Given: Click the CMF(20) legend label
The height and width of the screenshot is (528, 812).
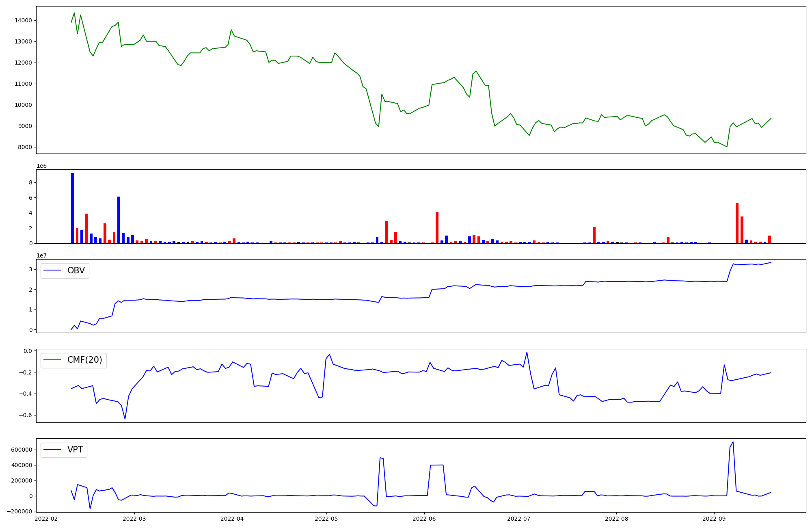Looking at the screenshot, I should (84, 360).
